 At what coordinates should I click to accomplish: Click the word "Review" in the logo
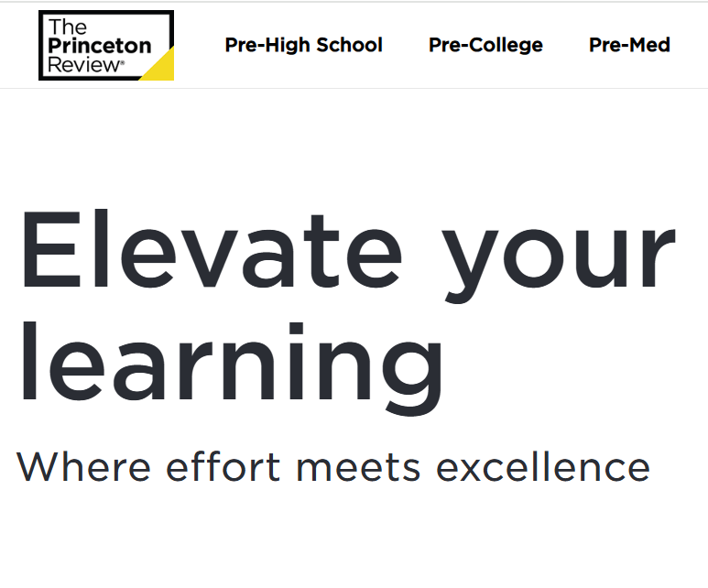tap(84, 63)
